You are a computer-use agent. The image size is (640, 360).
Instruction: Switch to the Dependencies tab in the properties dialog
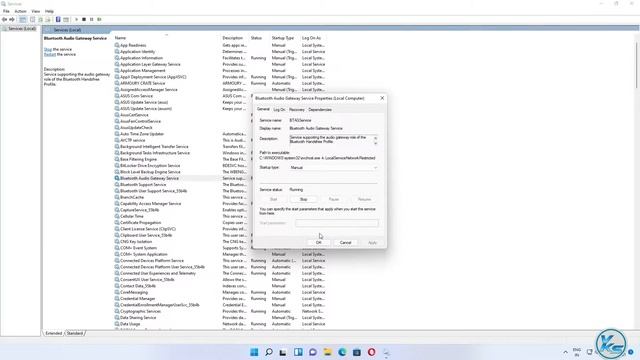pos(320,110)
